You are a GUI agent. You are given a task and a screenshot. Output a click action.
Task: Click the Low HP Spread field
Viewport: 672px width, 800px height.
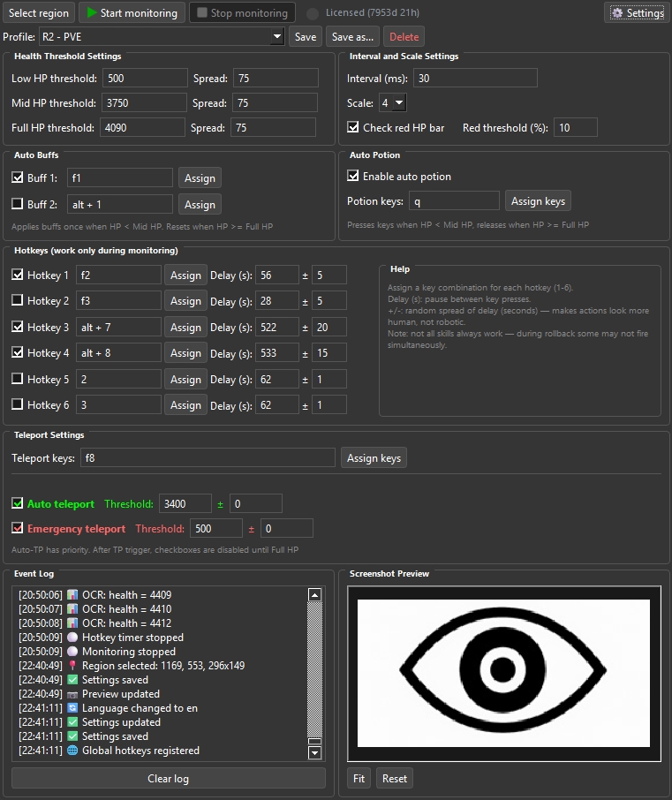pyautogui.click(x=276, y=78)
